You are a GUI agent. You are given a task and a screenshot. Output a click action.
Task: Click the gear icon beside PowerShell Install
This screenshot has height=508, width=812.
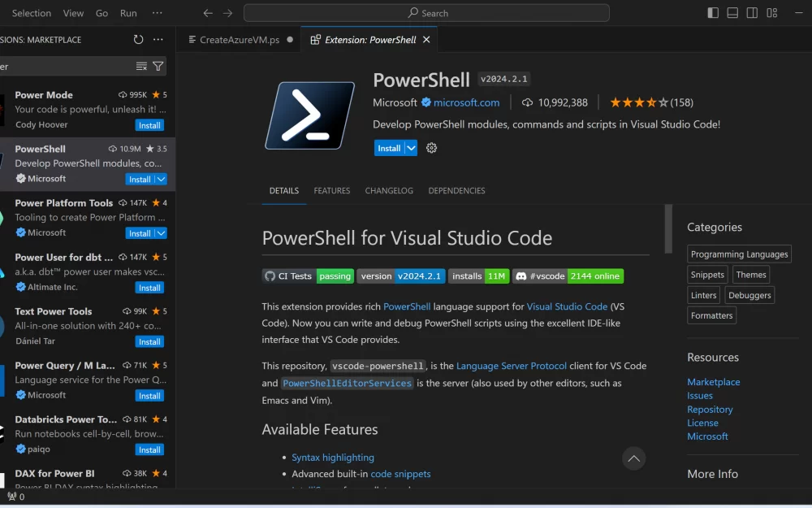431,148
